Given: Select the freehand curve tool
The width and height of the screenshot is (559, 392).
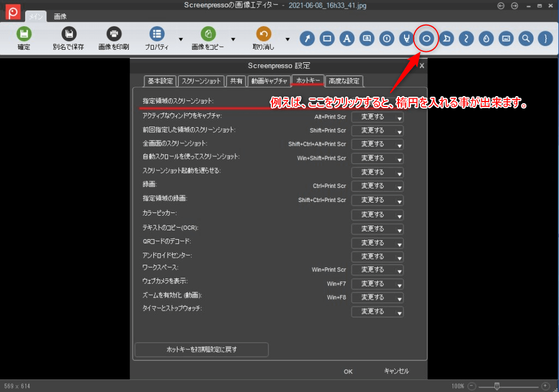Looking at the screenshot, I should coord(466,39).
